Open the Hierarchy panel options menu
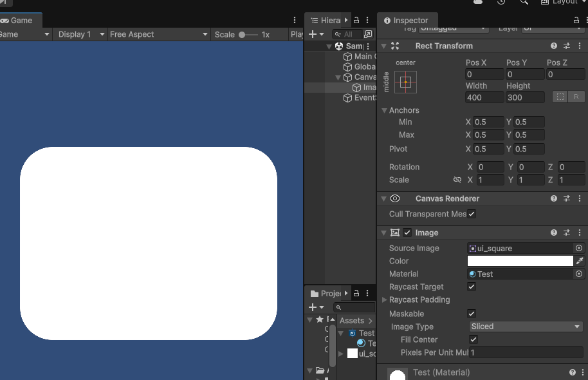 point(367,20)
